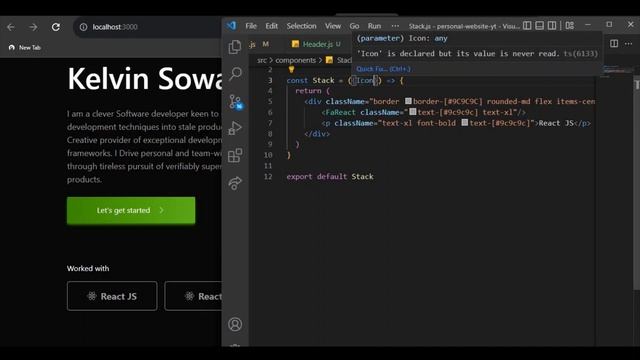Open the Selection menu

click(301, 26)
